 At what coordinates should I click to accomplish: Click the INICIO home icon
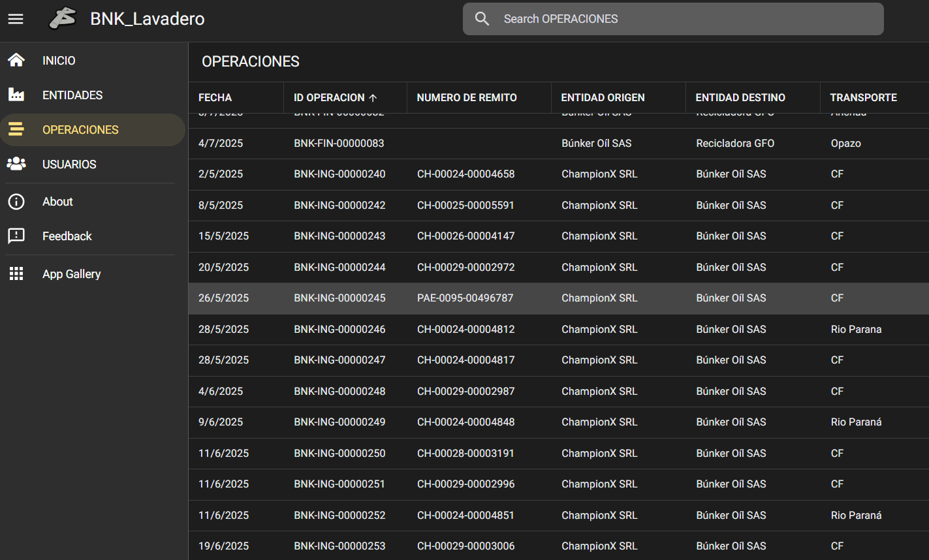coord(16,61)
